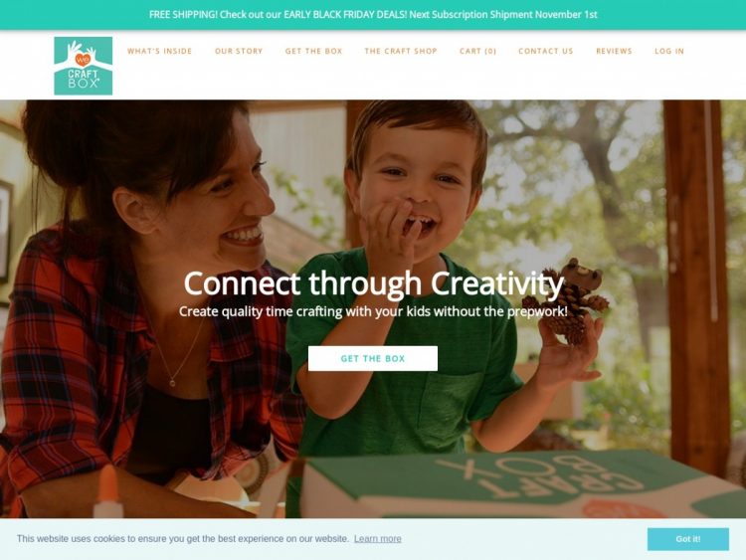The height and width of the screenshot is (560, 746).
Task: View the Cart (0) page
Action: [x=477, y=51]
